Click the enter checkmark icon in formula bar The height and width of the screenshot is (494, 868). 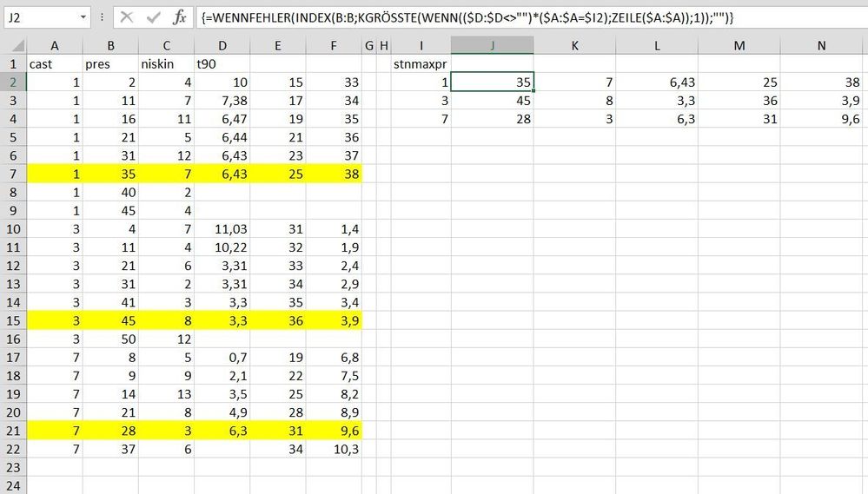(153, 17)
